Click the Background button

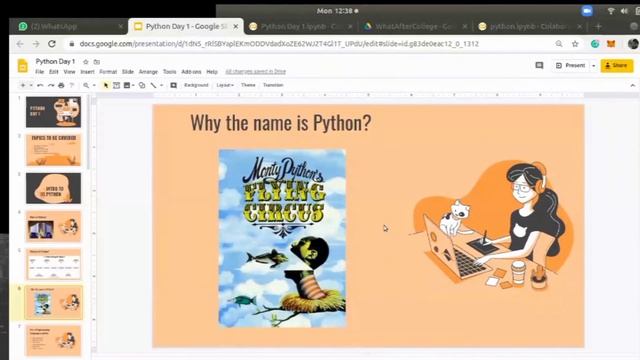pos(196,85)
